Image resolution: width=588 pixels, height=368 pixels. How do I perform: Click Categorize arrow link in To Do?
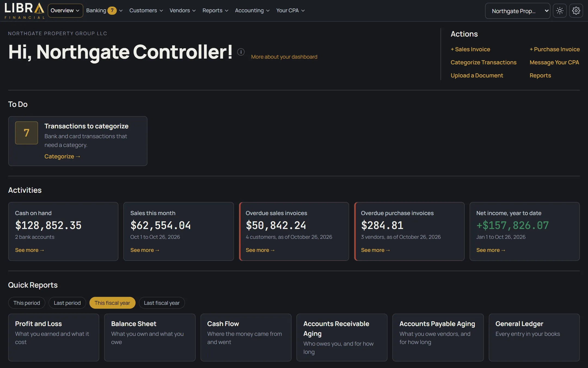[x=62, y=156]
